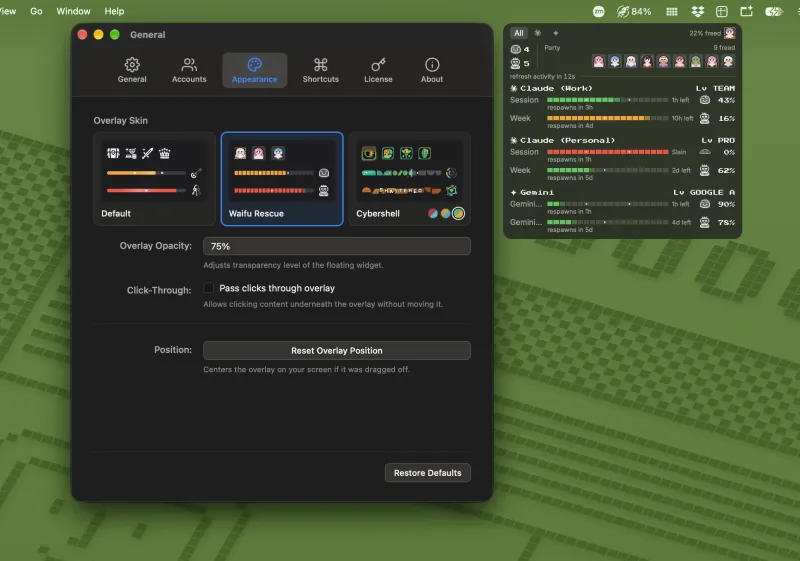This screenshot has height=561, width=800.
Task: Select the Appearance tab
Action: pos(254,70)
